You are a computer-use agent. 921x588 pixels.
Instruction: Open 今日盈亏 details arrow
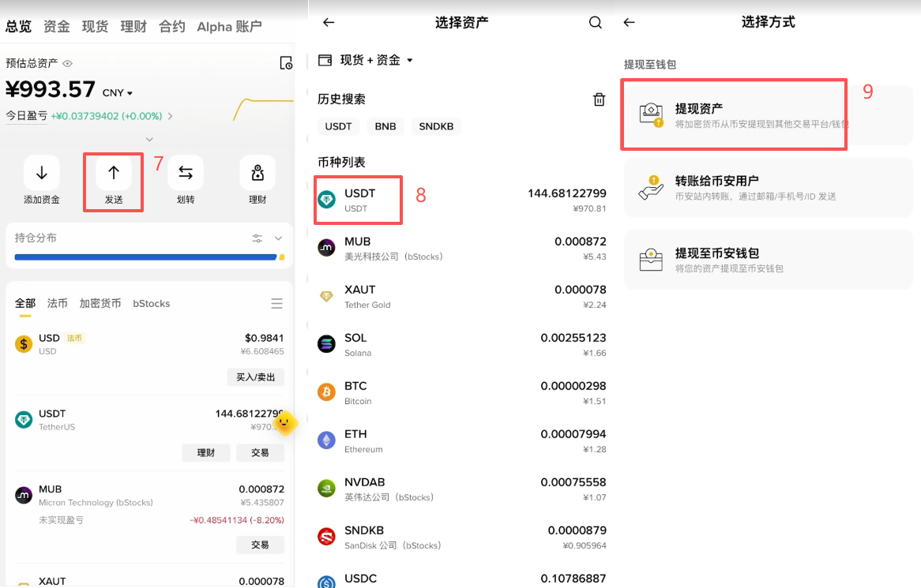coord(171,116)
